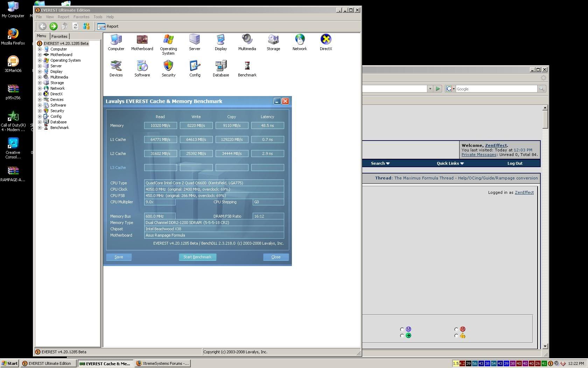This screenshot has width=588, height=368.
Task: Open the Devices category icon
Action: point(116,69)
